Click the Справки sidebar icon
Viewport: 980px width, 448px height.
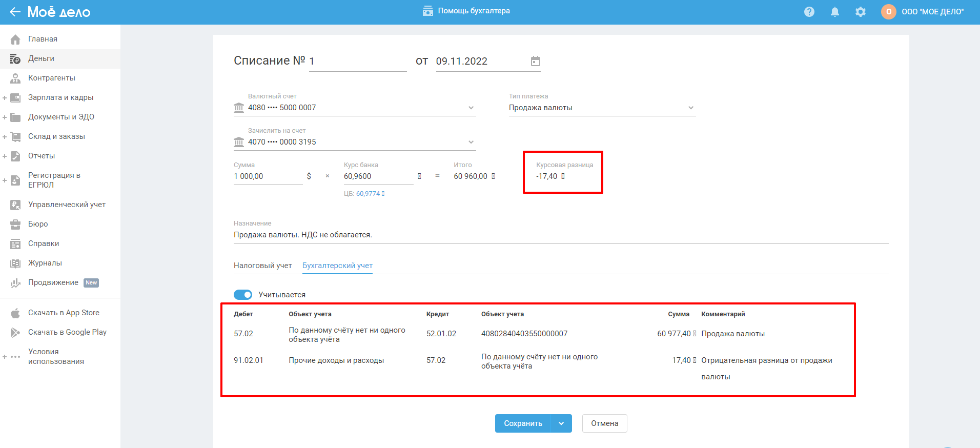(15, 244)
